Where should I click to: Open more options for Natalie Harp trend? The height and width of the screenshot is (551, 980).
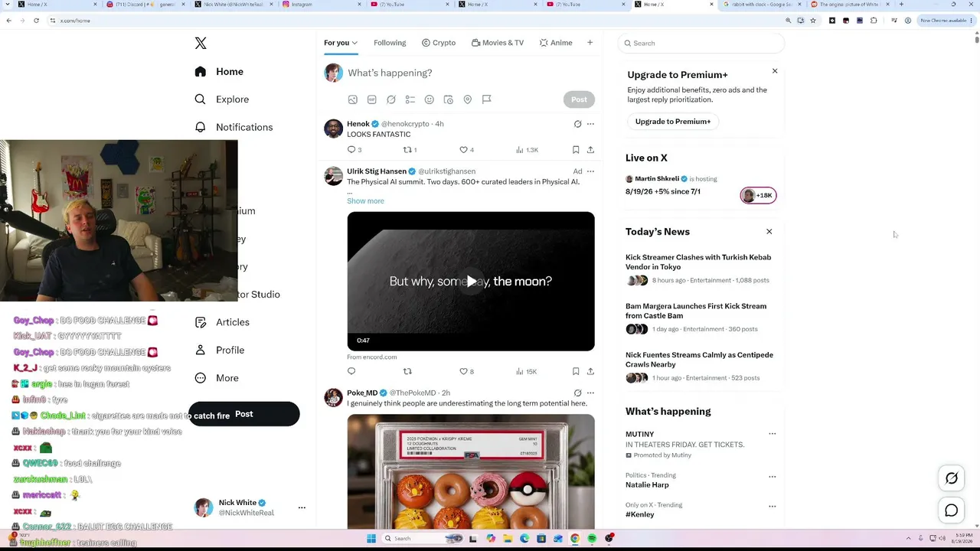[772, 477]
